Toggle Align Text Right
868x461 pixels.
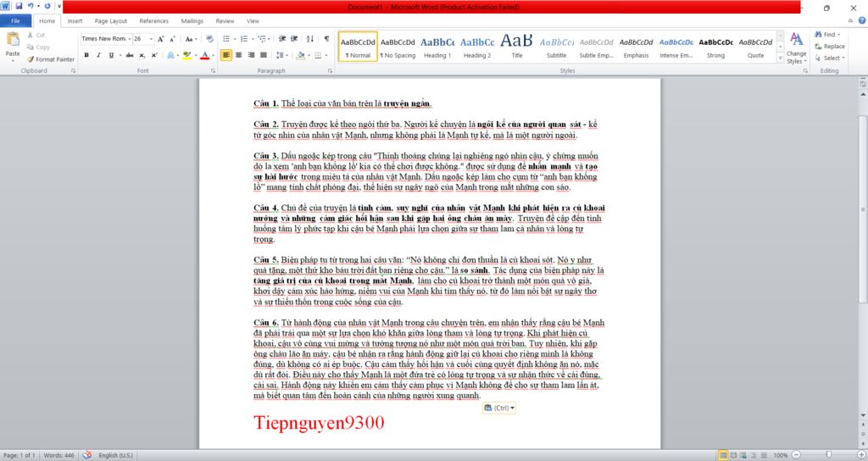[x=251, y=55]
